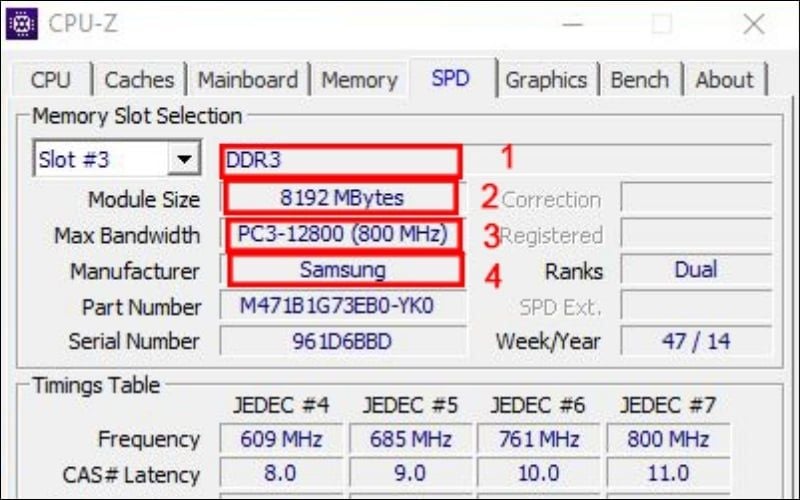The image size is (800, 500).
Task: Click the Serial Number label
Action: coord(134,341)
